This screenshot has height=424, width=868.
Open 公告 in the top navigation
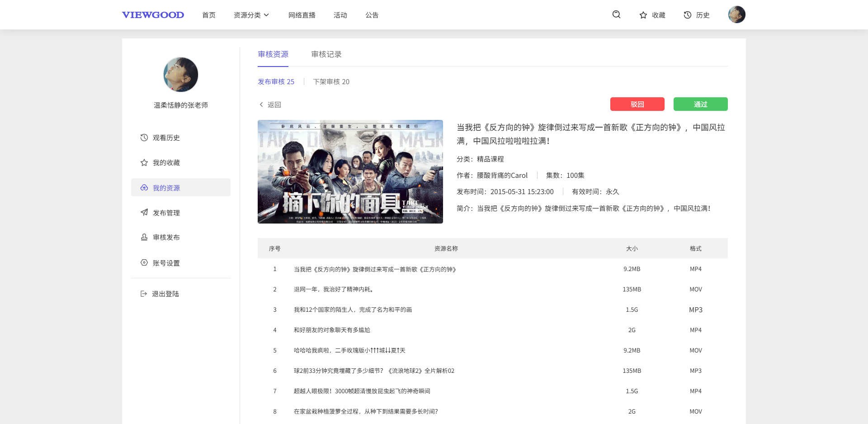tap(372, 15)
